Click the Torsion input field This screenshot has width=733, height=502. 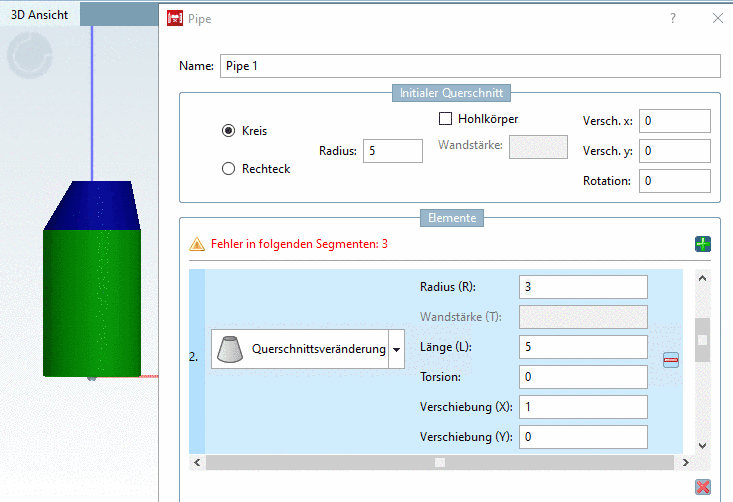[x=583, y=376]
